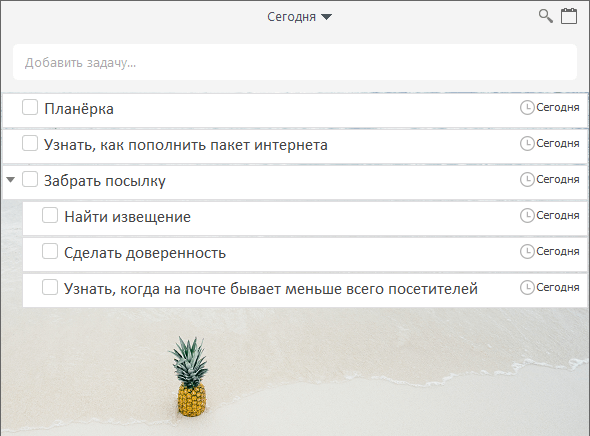Click the Добавить задачу input field
The width and height of the screenshot is (590, 436).
[295, 62]
